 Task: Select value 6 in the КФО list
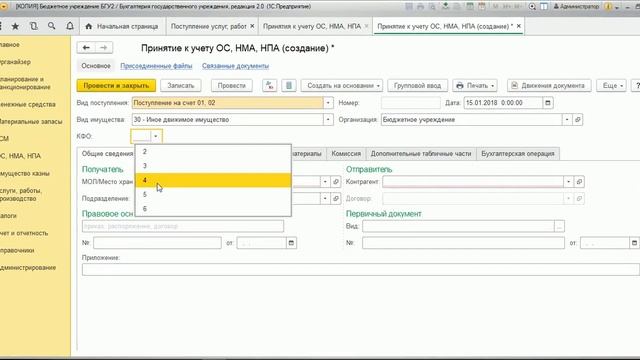(213, 209)
